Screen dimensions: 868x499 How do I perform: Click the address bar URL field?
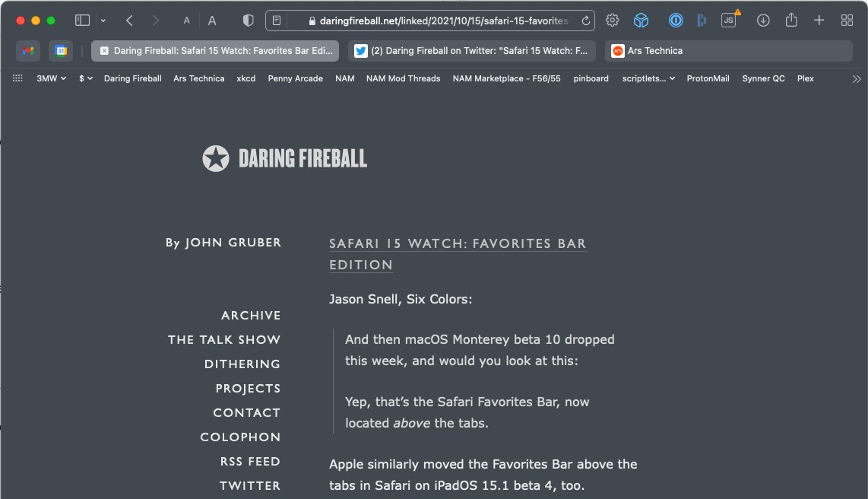click(x=430, y=21)
